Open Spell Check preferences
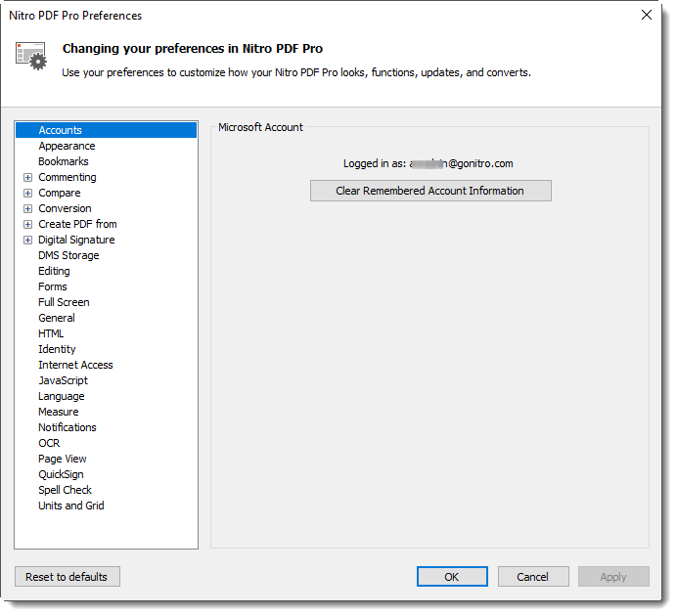 coord(66,490)
